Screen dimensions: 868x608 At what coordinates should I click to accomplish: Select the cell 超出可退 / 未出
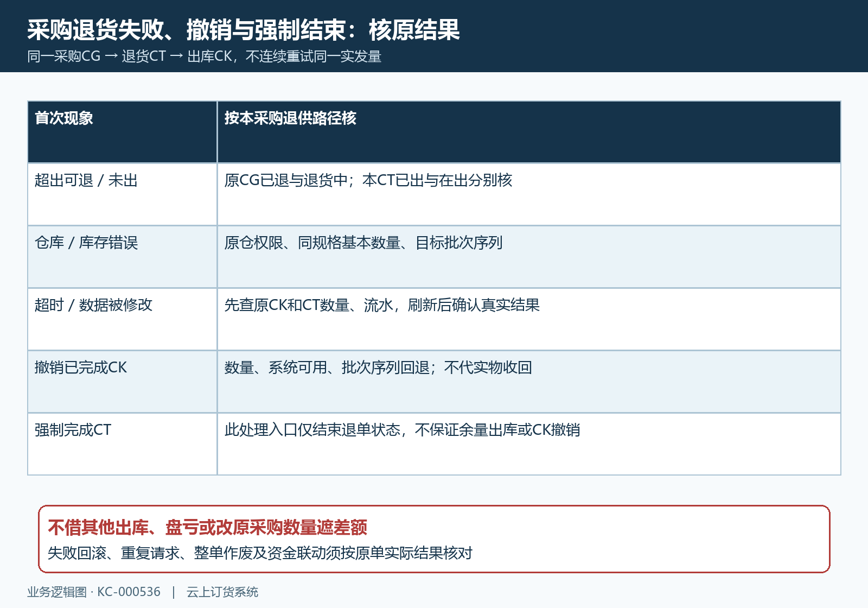[122, 194]
